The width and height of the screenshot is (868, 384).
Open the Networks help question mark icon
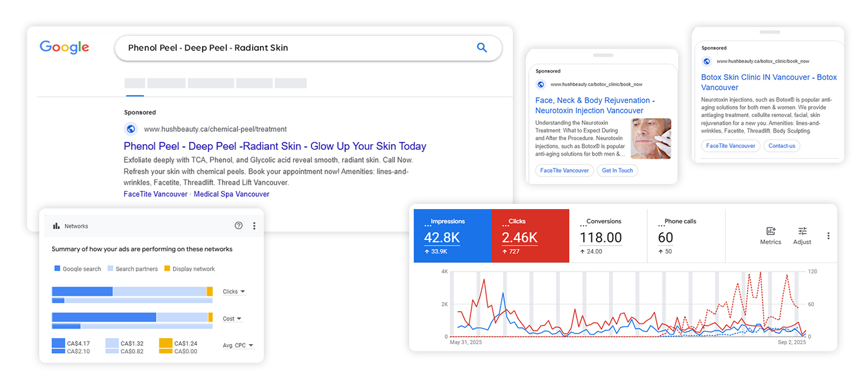pyautogui.click(x=239, y=226)
